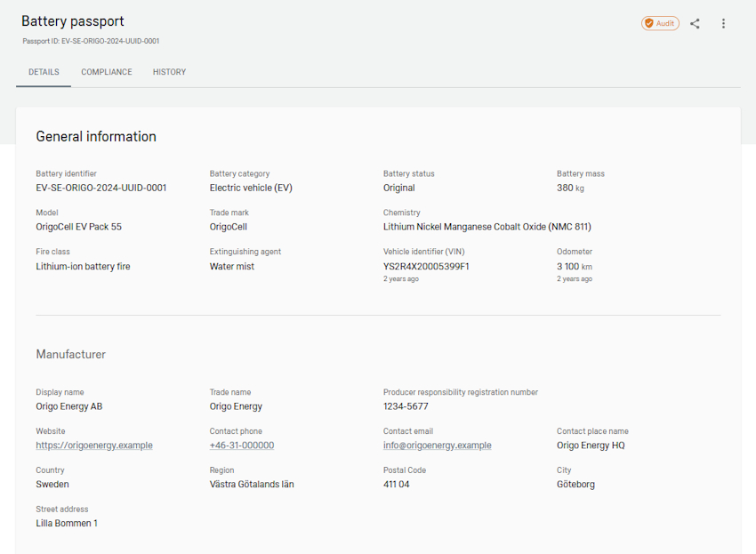
Task: Click the Battery identifier value
Action: pos(101,188)
